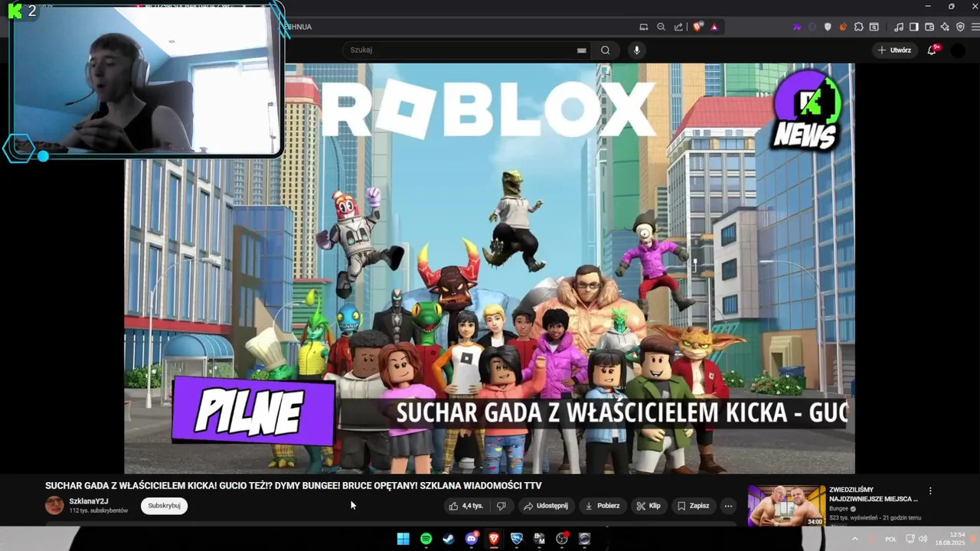This screenshot has height=551, width=980.
Task: Switch to Brave browser in taskbar
Action: [x=494, y=539]
